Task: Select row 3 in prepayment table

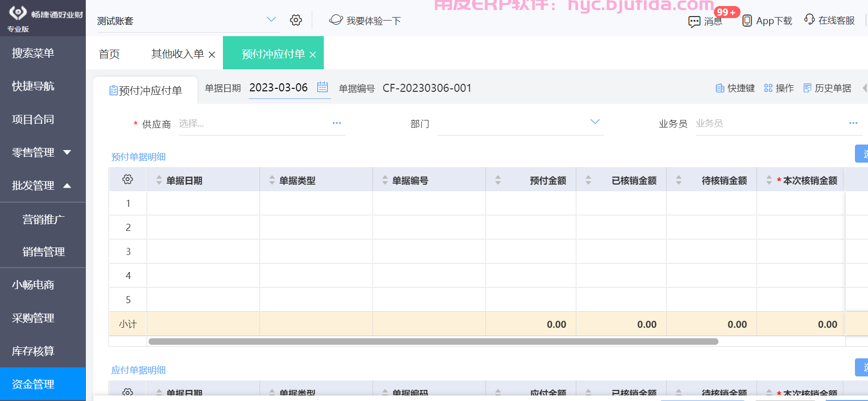Action: coord(128,251)
